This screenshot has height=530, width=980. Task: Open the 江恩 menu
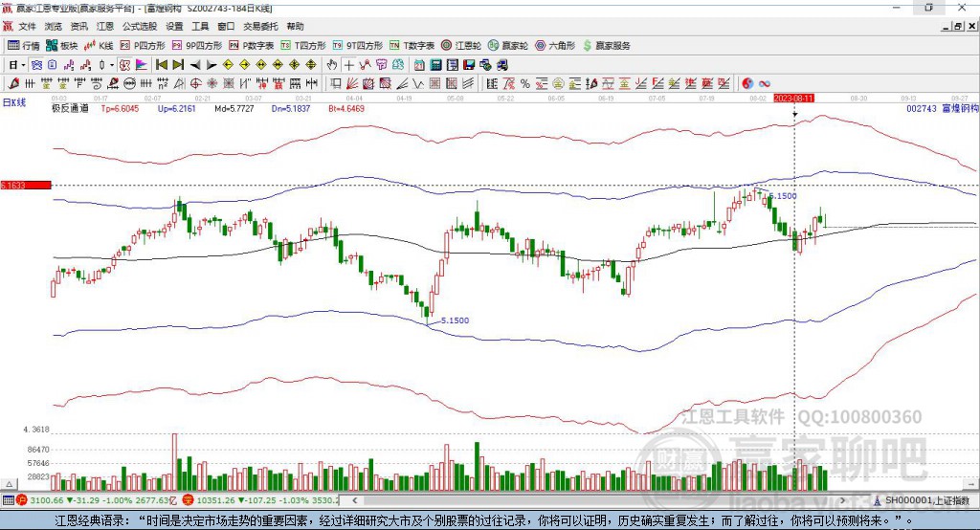[105, 26]
